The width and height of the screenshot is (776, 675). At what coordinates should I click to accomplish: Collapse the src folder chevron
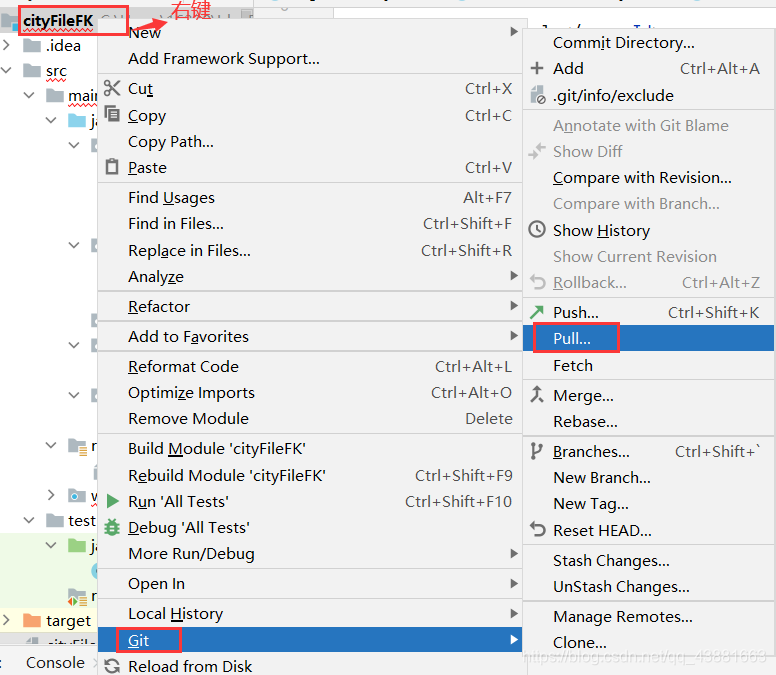tap(6, 70)
